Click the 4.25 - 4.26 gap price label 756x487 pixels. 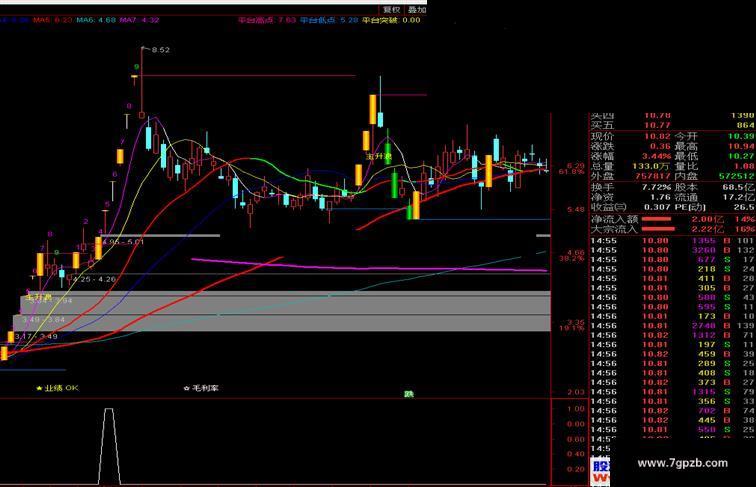point(94,279)
